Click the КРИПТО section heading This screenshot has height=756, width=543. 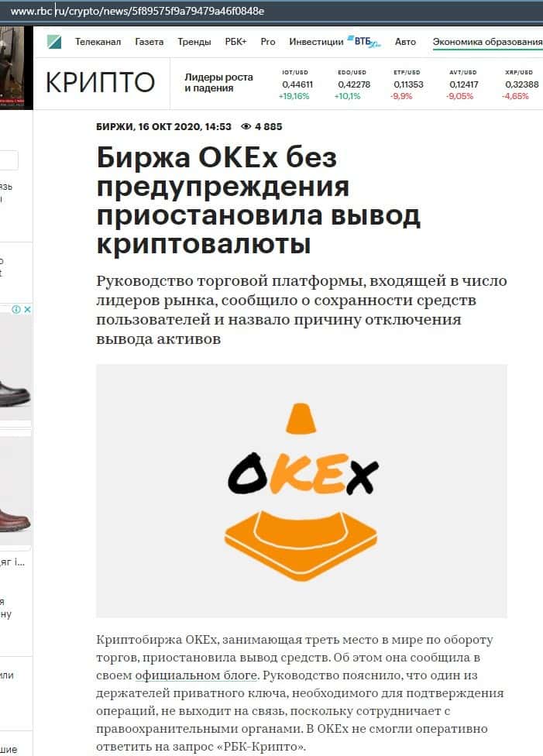pos(100,82)
